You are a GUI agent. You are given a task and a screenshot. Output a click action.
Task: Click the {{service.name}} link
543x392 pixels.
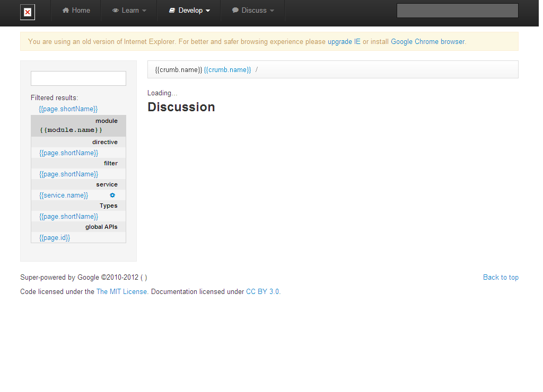click(64, 195)
